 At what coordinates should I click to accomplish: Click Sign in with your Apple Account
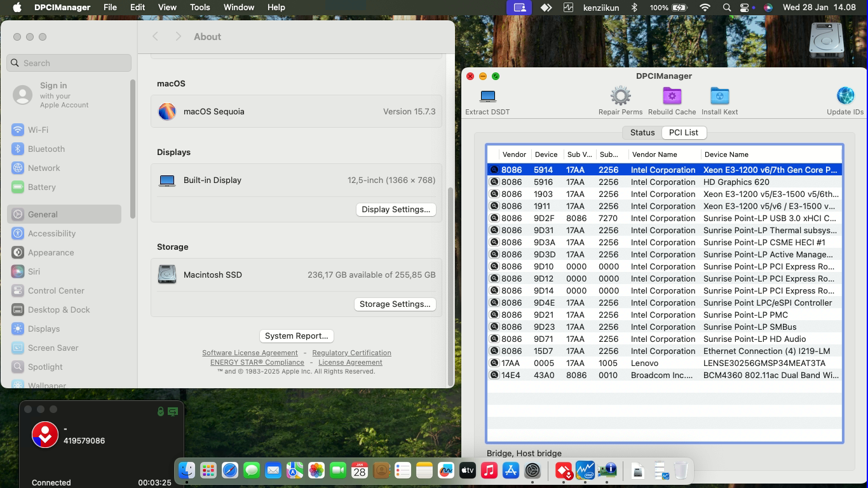64,95
